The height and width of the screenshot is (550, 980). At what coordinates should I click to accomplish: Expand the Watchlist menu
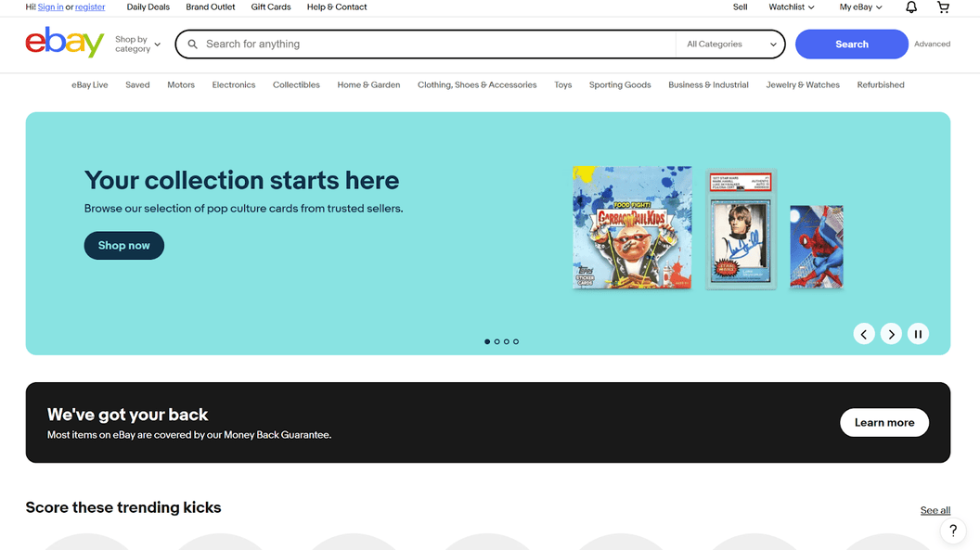click(792, 7)
